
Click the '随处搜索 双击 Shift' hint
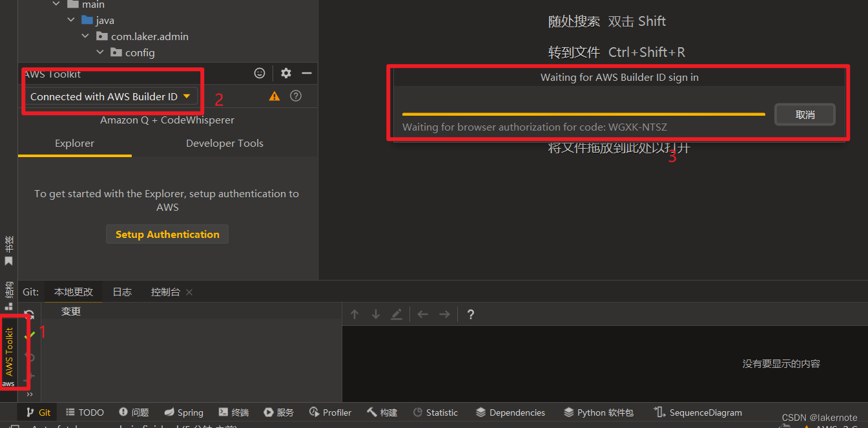(607, 21)
